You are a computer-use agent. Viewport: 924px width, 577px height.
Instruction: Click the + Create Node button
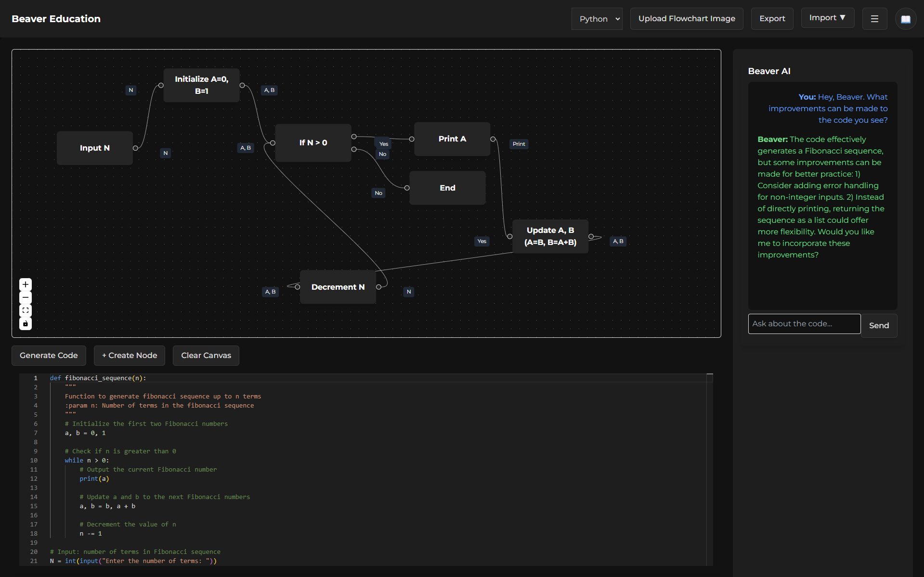130,355
